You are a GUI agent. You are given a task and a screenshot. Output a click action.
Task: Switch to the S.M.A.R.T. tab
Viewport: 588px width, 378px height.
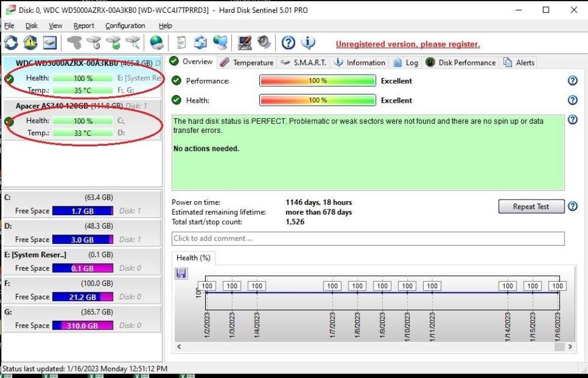tap(303, 62)
